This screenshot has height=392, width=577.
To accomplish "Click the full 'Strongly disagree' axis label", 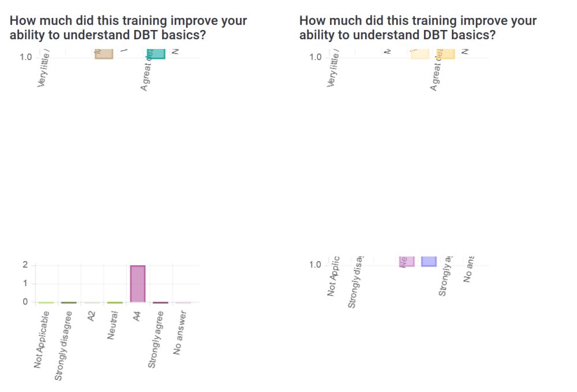I will pyautogui.click(x=62, y=345).
